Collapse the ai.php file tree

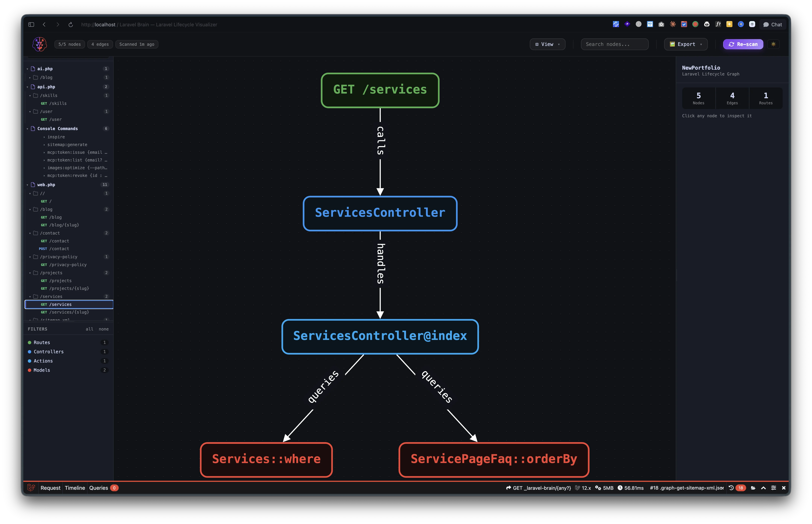pyautogui.click(x=68, y=69)
